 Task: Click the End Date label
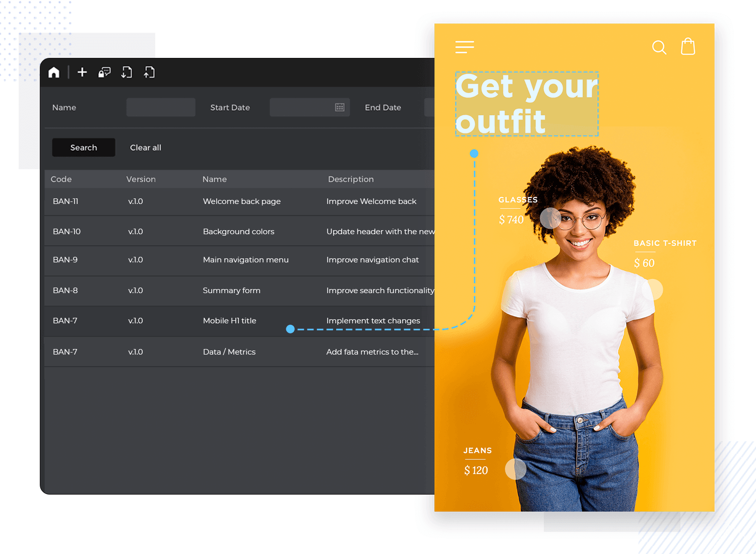pos(383,108)
